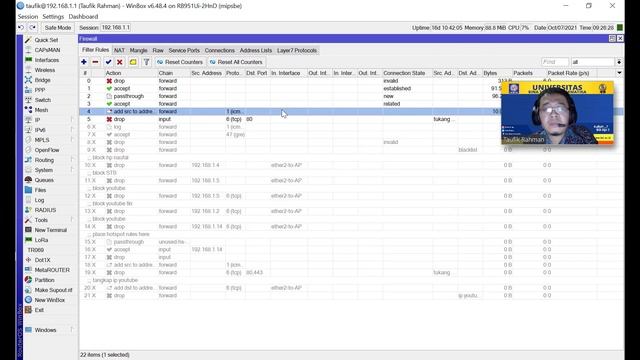Click the red minus remove-rule icon
This screenshot has height=360, width=640.
[95, 62]
